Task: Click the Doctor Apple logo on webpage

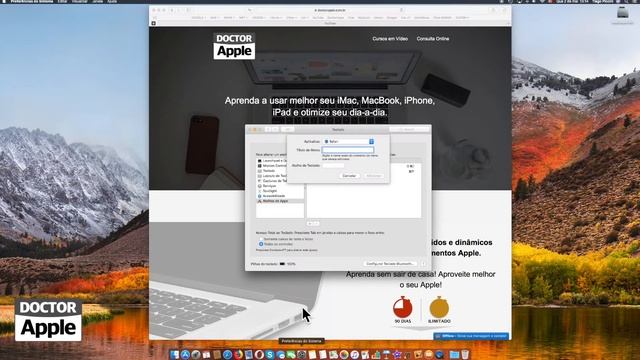Action: (x=234, y=46)
